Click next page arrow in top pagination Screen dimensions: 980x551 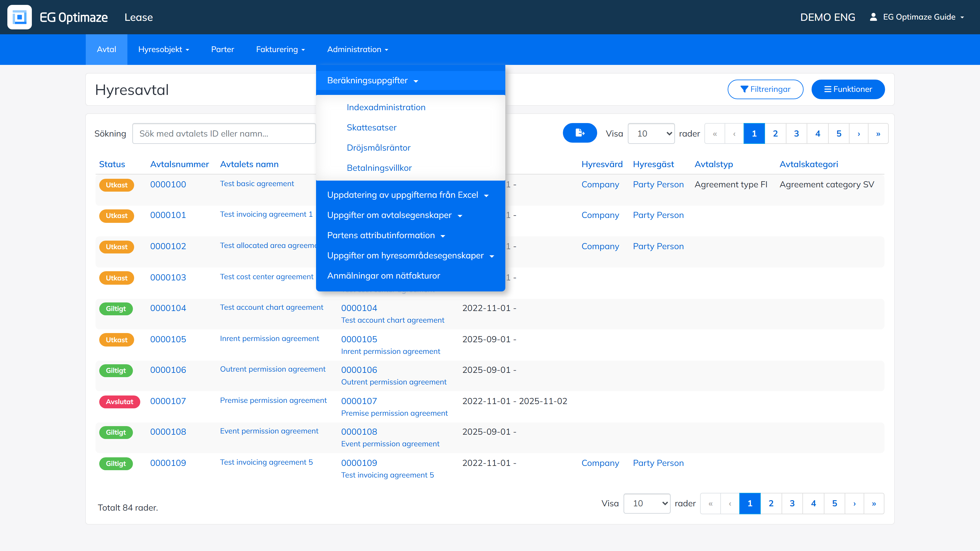click(859, 133)
